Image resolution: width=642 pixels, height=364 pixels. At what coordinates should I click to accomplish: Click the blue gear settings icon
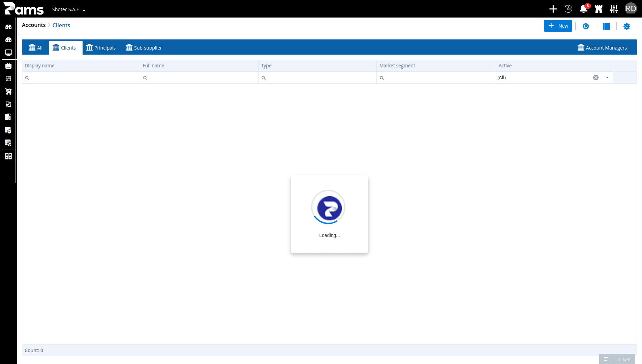pos(627,26)
